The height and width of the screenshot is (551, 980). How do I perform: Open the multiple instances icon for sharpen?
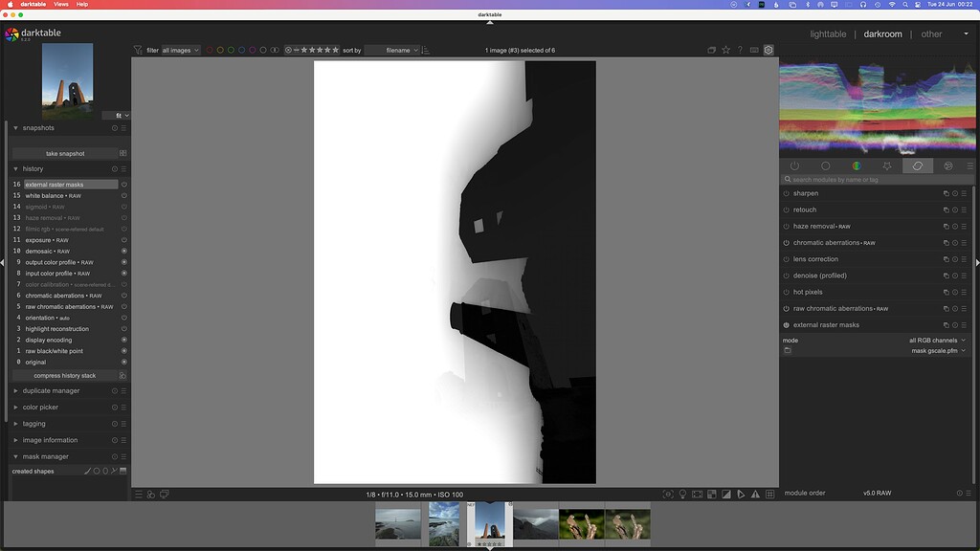(x=948, y=193)
